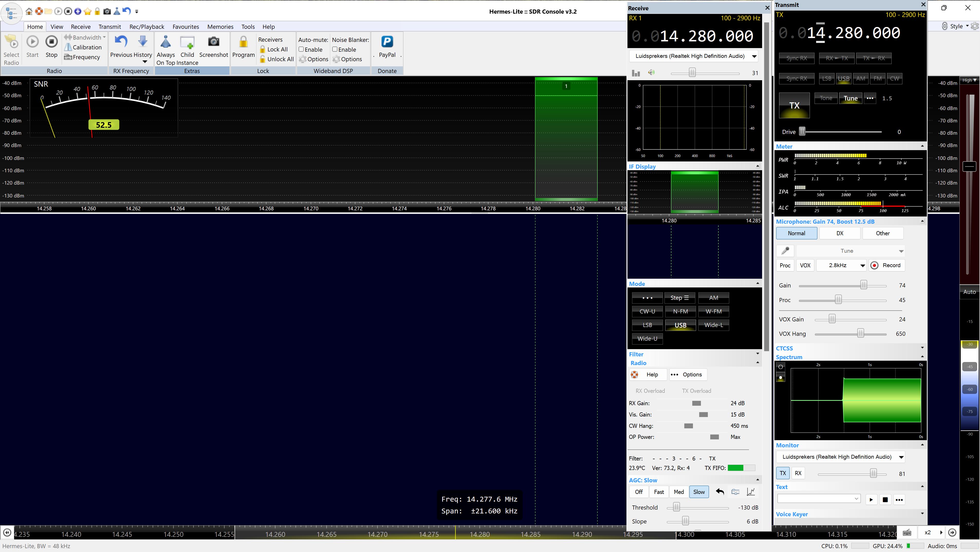This screenshot has width=980, height=552.
Task: Open the Transmit menu tab
Action: click(109, 27)
